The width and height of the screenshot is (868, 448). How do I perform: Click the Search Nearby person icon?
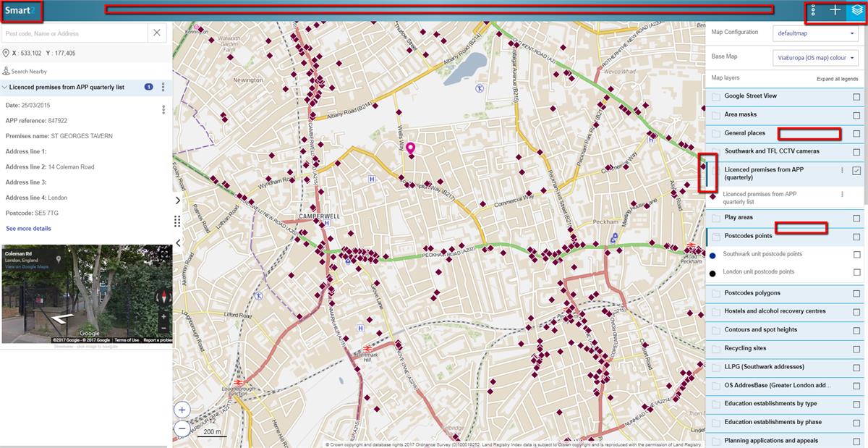(6, 71)
